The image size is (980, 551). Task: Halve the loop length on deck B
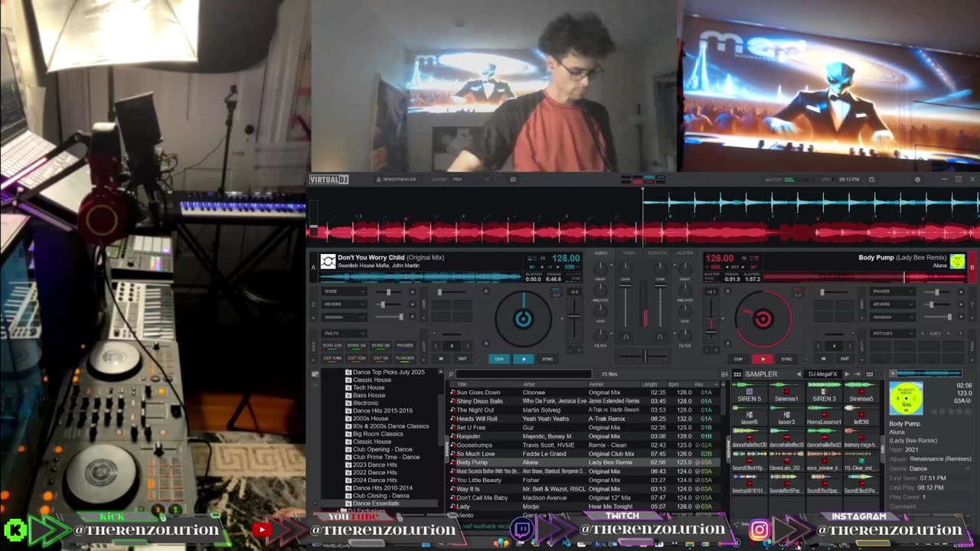pos(818,346)
